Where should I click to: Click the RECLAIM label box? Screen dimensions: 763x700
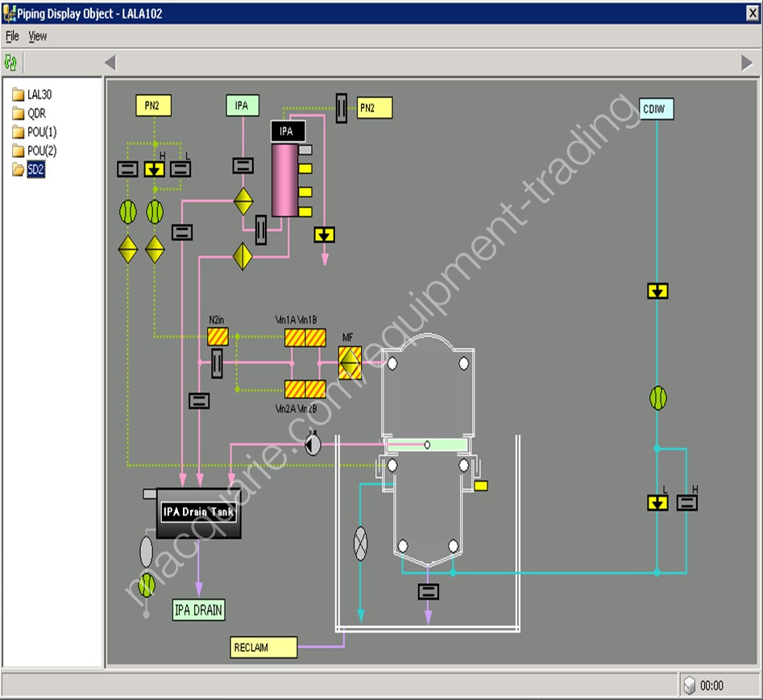tap(263, 648)
